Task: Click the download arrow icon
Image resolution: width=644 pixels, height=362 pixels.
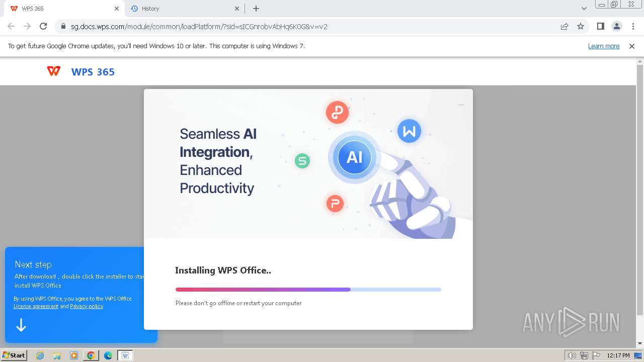Action: (x=21, y=325)
